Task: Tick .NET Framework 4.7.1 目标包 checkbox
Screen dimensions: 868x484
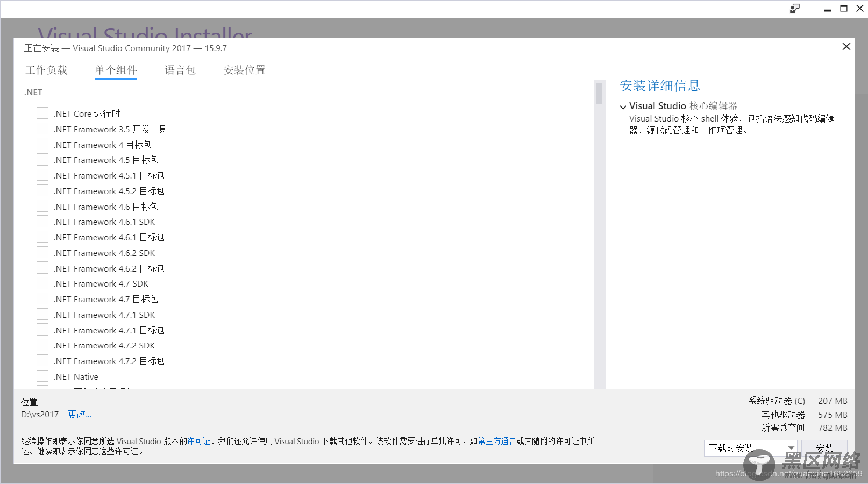Action: click(42, 330)
